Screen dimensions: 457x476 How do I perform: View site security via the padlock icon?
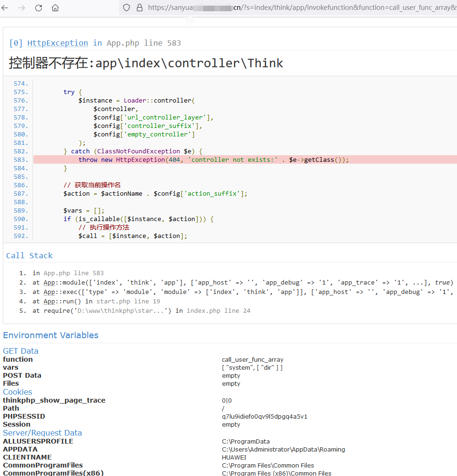[140, 8]
